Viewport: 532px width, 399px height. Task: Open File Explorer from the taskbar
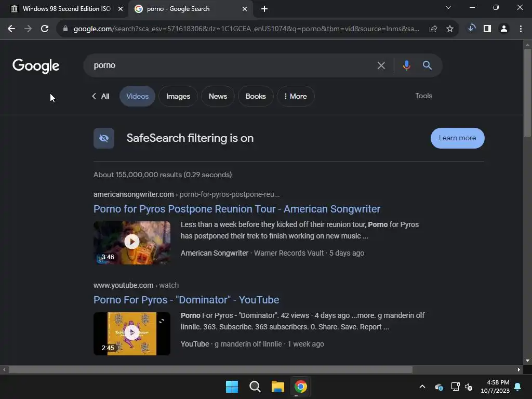pyautogui.click(x=277, y=387)
